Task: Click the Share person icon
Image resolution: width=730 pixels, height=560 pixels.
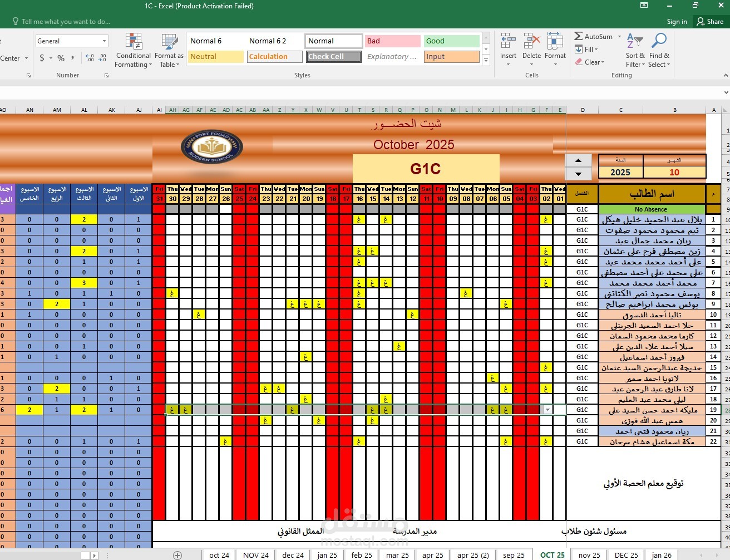Action: 701,21
